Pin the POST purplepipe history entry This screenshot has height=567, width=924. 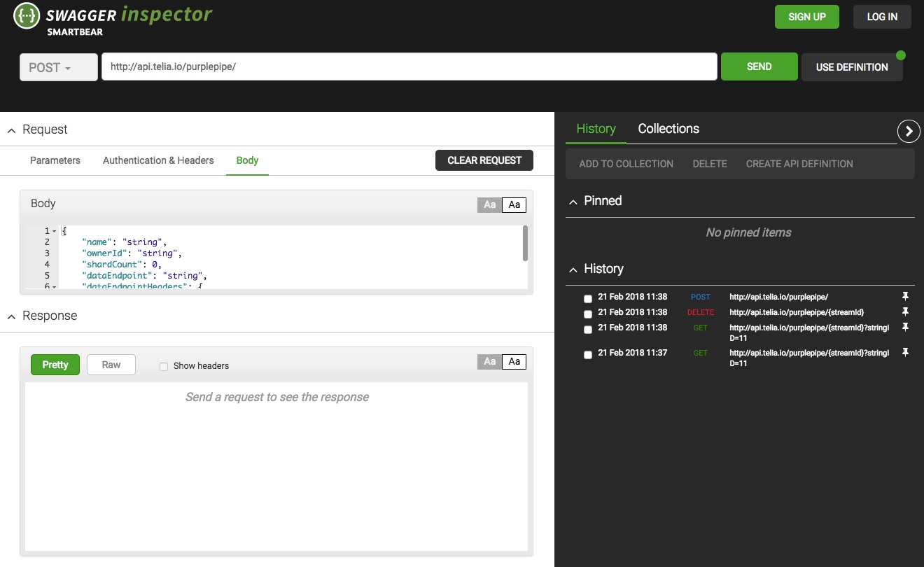tap(905, 297)
